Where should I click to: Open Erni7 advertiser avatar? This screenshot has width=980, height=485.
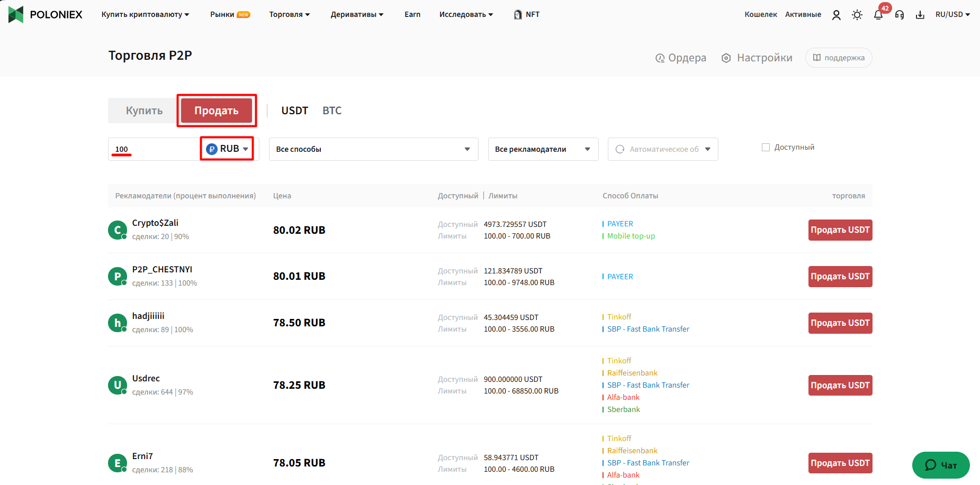point(118,463)
